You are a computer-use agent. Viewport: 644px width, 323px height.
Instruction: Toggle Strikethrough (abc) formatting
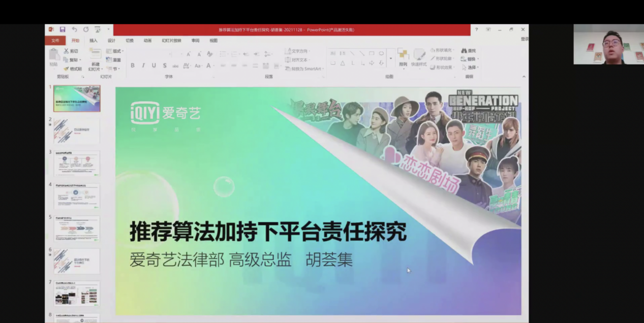click(x=175, y=66)
